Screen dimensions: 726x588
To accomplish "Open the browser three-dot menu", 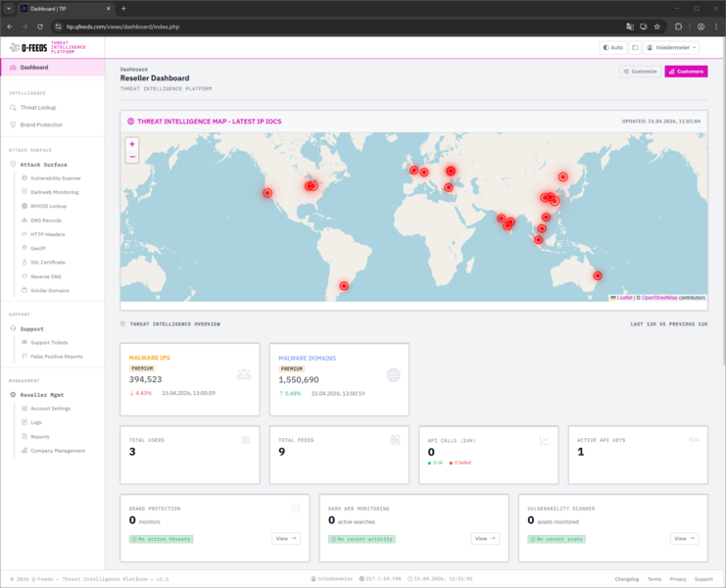I will [x=716, y=26].
